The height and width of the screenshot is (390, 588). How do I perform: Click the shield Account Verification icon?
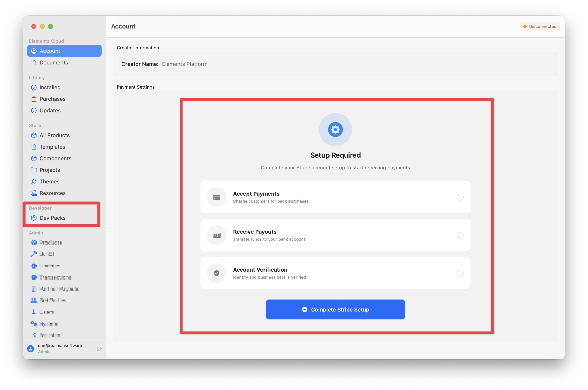[x=216, y=273]
